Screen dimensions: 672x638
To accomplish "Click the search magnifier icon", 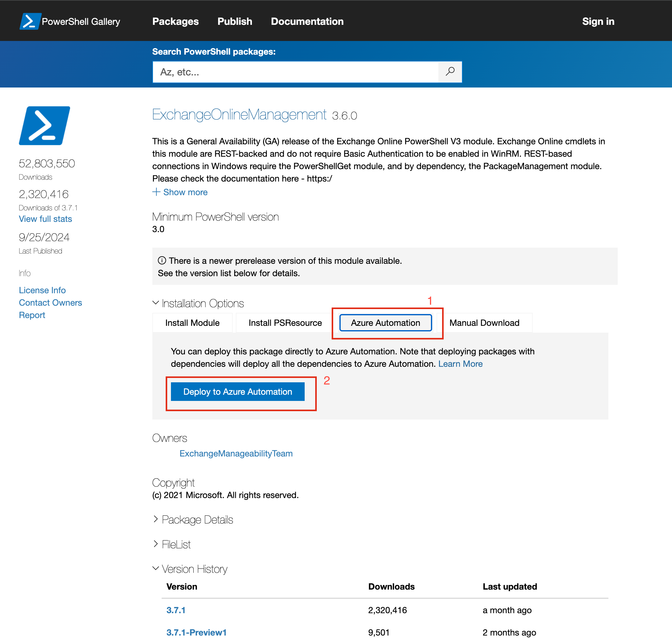I will click(x=450, y=72).
